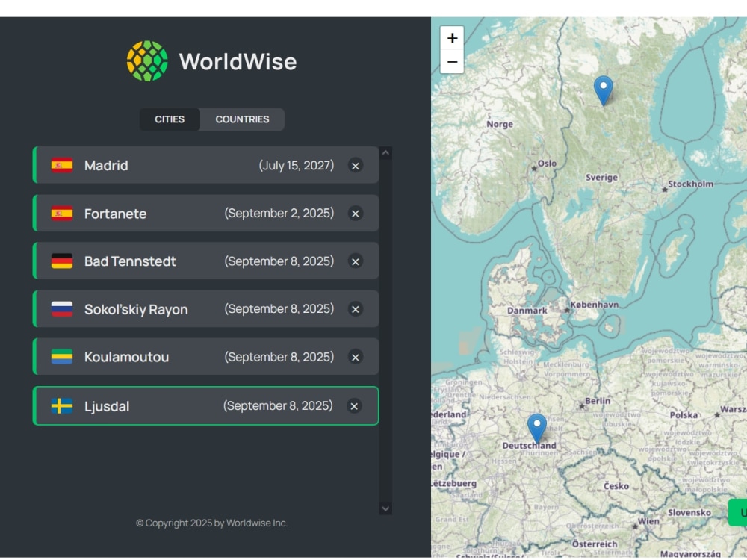Switch to the Countries tab
747x560 pixels.
pos(242,119)
